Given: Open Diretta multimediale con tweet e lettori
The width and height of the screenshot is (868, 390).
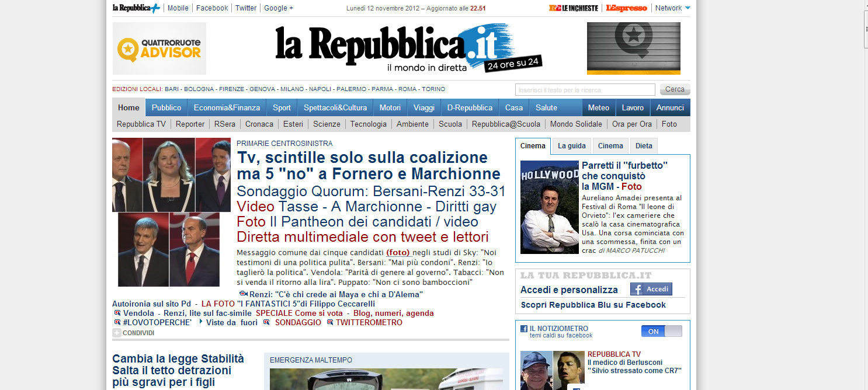Looking at the screenshot, I should (363, 237).
